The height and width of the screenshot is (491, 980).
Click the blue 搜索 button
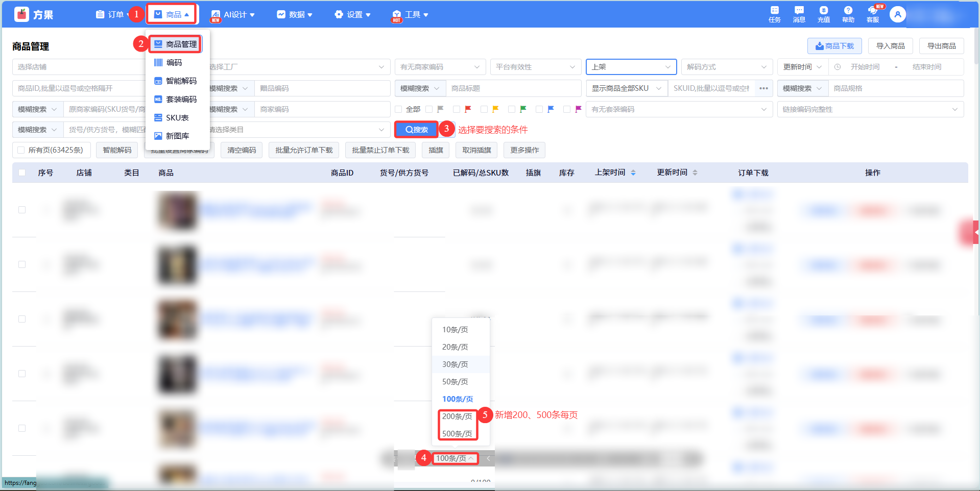416,130
